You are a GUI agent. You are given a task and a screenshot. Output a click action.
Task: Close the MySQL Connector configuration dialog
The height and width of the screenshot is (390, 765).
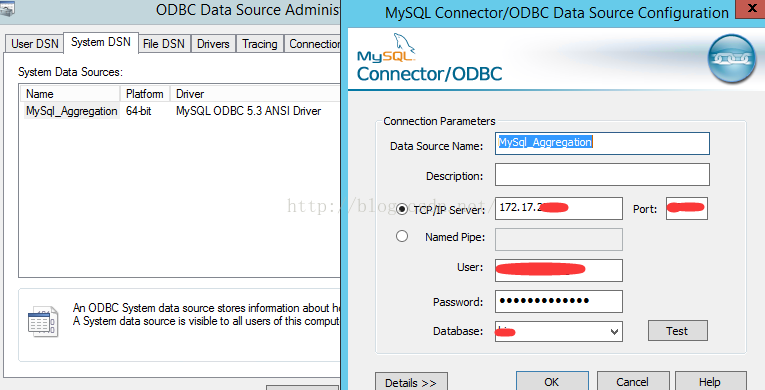coord(752,10)
